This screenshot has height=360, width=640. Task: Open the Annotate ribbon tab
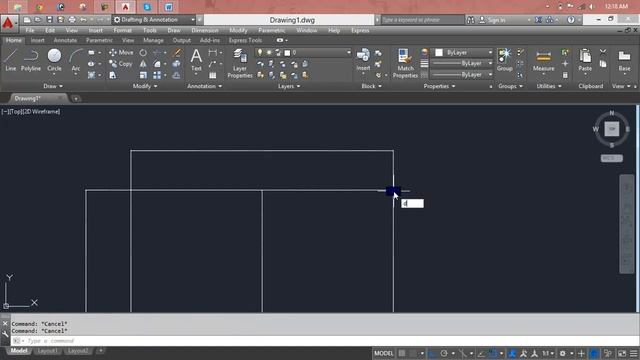point(65,40)
